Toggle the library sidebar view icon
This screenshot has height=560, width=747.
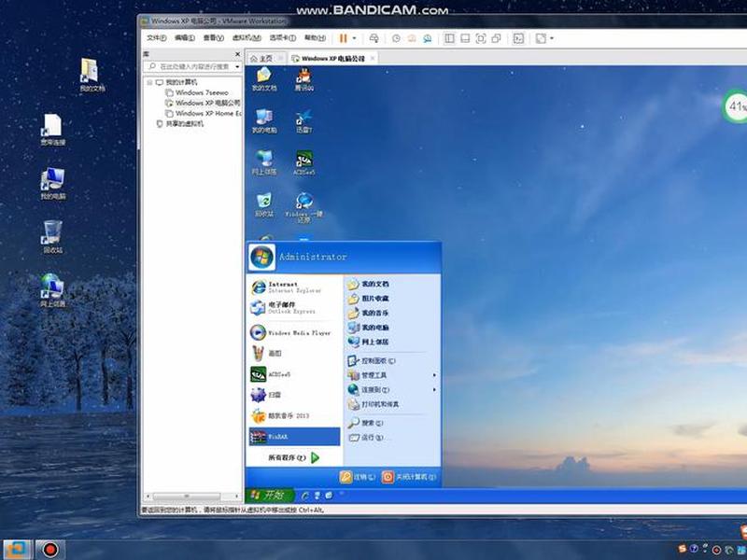tap(449, 38)
